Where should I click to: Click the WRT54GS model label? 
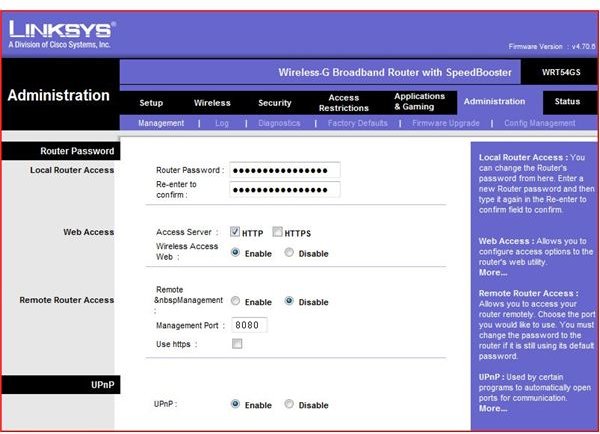[561, 72]
